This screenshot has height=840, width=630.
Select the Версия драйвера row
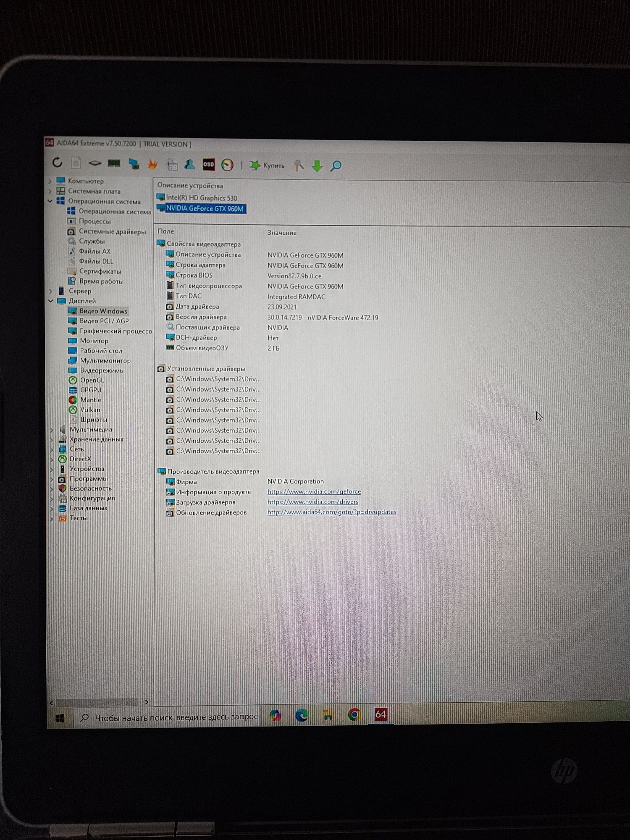pos(272,317)
